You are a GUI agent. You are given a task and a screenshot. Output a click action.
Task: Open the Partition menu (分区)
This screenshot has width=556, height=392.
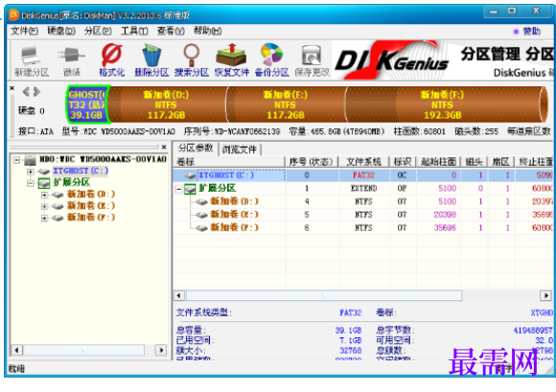[x=98, y=32]
